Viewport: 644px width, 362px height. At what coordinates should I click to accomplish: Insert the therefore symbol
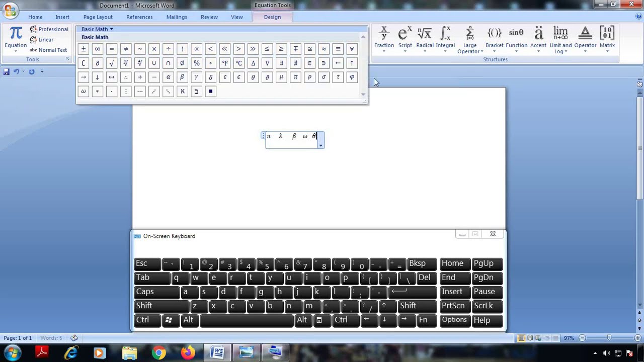click(x=126, y=77)
